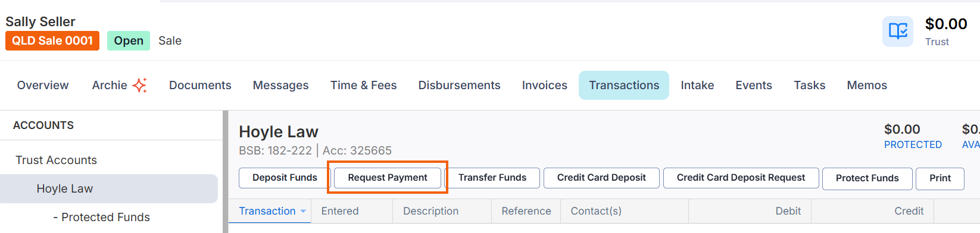This screenshot has width=980, height=233.
Task: Go to the Invoices tab
Action: pyautogui.click(x=544, y=85)
